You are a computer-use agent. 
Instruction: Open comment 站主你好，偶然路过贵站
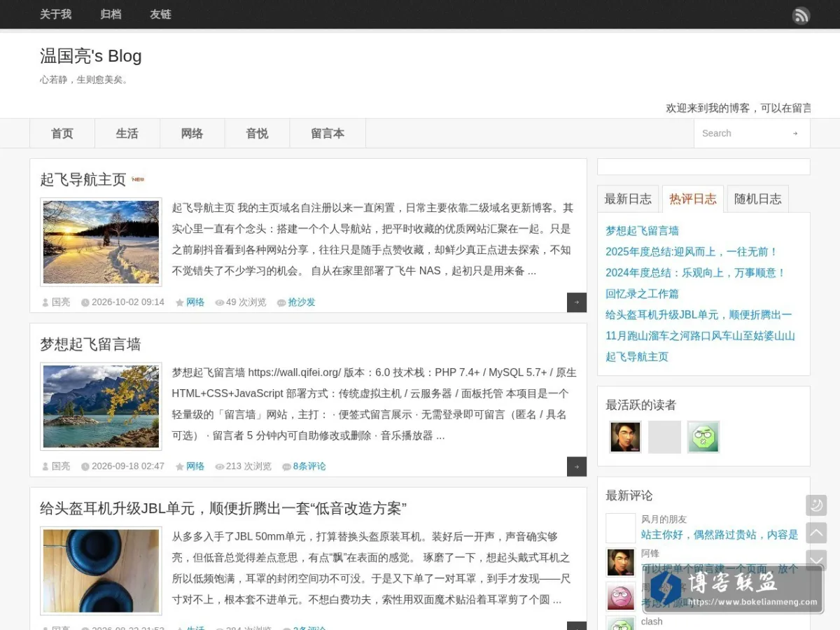pos(720,535)
